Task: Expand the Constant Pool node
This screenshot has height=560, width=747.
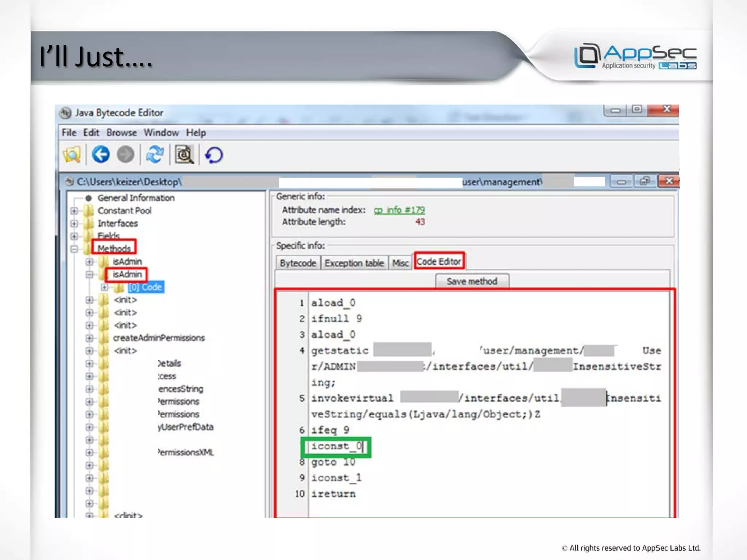Action: 74,211
